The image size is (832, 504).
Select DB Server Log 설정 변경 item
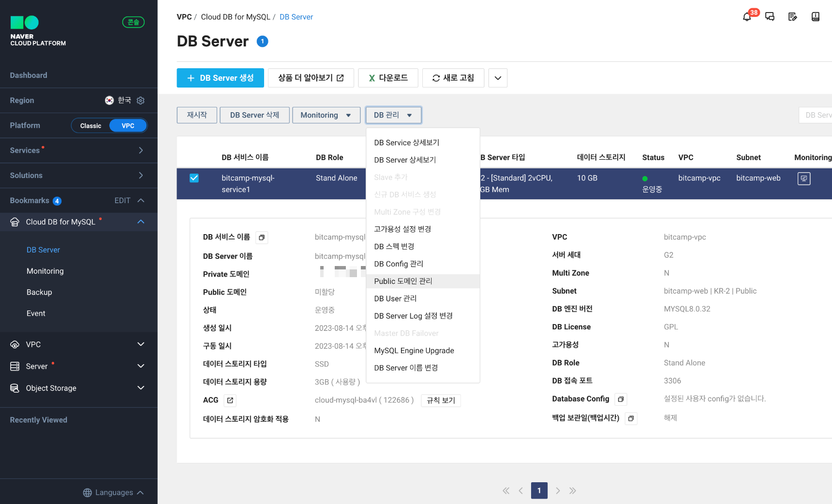point(423,316)
